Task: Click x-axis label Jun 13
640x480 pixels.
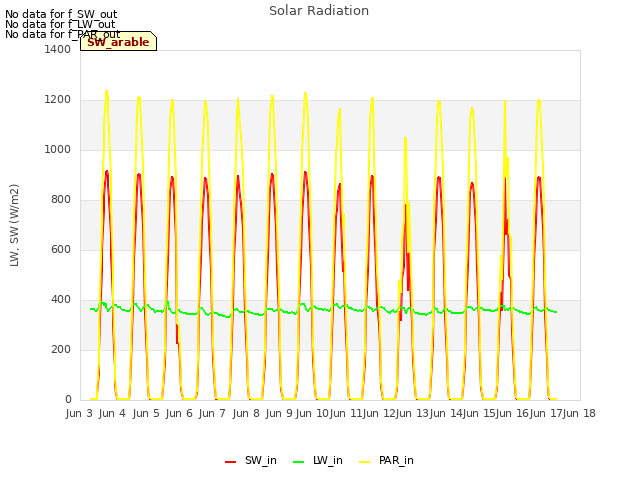Action: 412,413
